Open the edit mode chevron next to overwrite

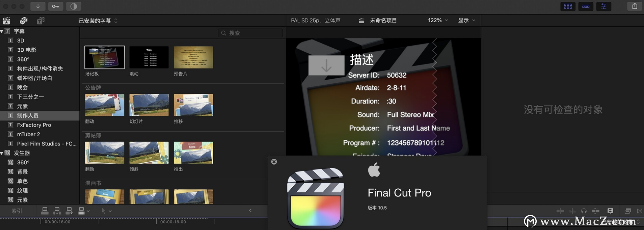click(x=88, y=211)
